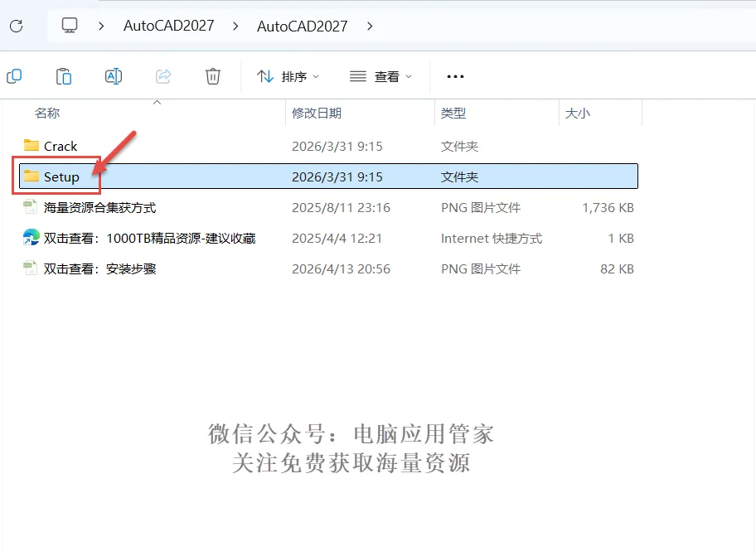
Task: Sort by the 修改日期 column header
Action: point(317,114)
